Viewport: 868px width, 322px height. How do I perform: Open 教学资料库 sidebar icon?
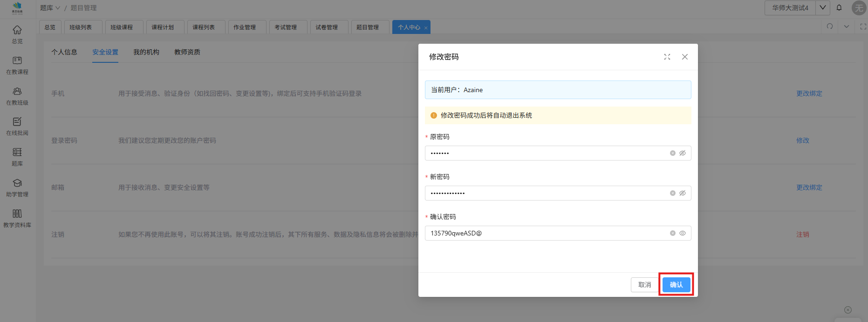(17, 214)
